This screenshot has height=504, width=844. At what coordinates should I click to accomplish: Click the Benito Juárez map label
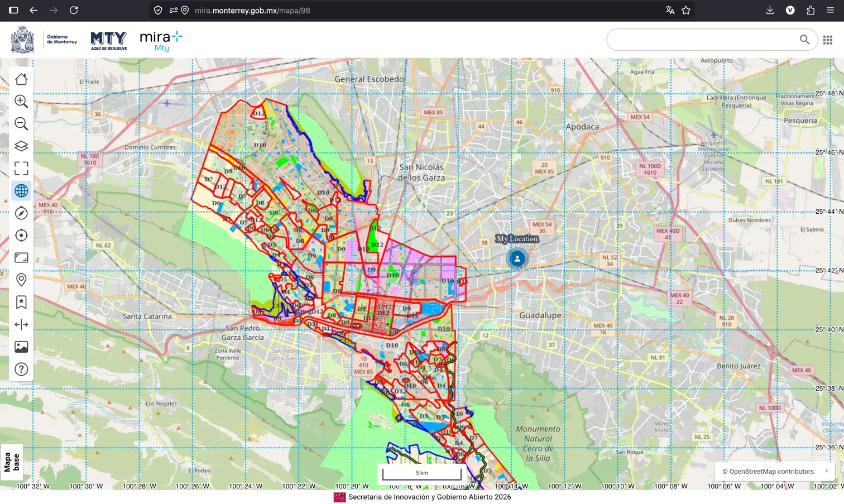point(739,366)
